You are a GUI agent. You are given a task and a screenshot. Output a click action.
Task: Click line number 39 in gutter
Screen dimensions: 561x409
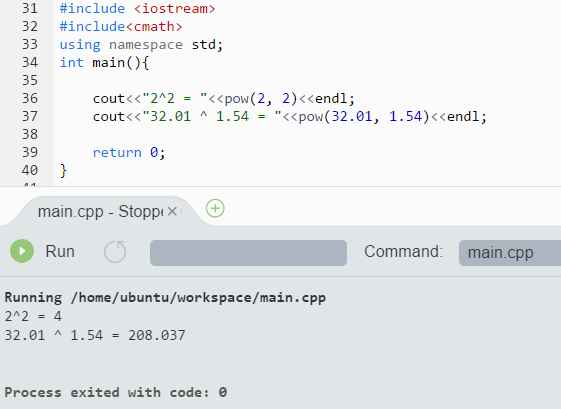tap(30, 152)
